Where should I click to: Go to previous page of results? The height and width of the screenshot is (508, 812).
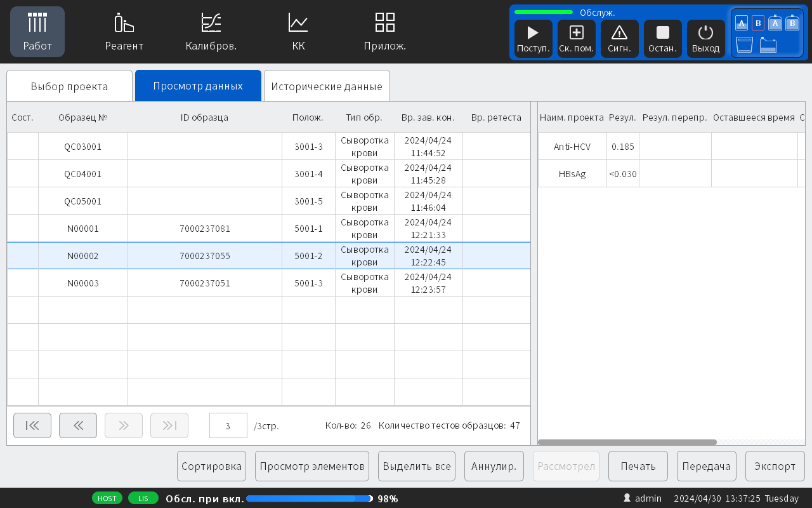pos(78,425)
